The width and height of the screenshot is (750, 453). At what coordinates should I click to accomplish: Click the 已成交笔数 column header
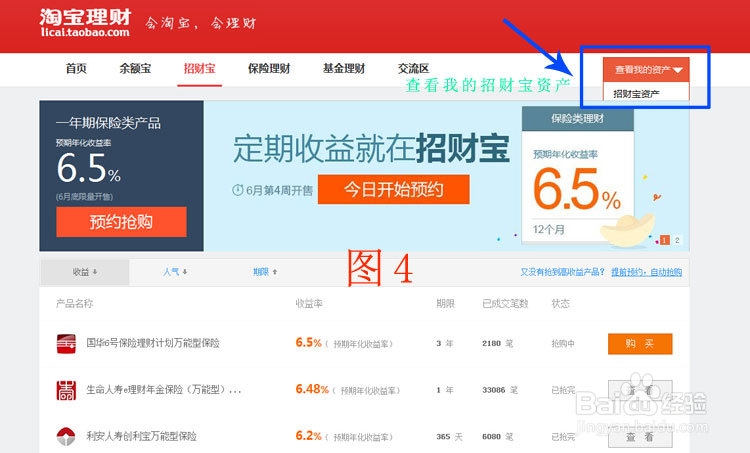pos(505,303)
